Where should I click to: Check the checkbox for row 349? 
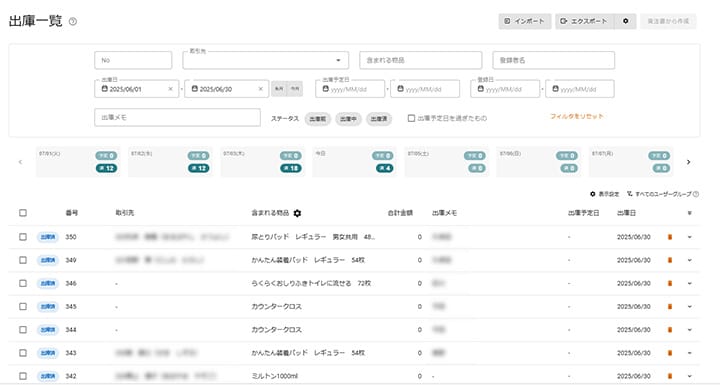point(23,260)
